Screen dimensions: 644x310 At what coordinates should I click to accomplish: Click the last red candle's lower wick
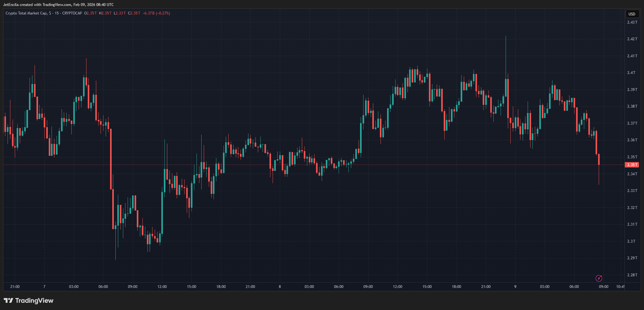(x=599, y=175)
